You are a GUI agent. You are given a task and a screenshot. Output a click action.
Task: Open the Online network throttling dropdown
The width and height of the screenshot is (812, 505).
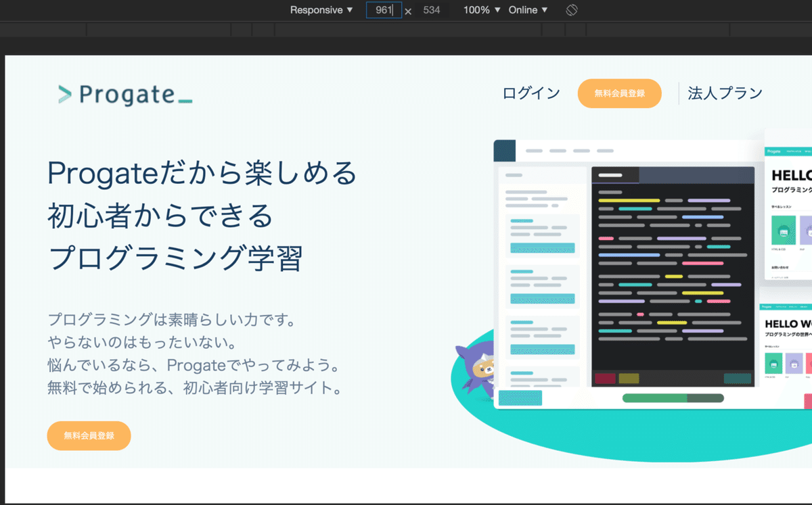tap(527, 10)
